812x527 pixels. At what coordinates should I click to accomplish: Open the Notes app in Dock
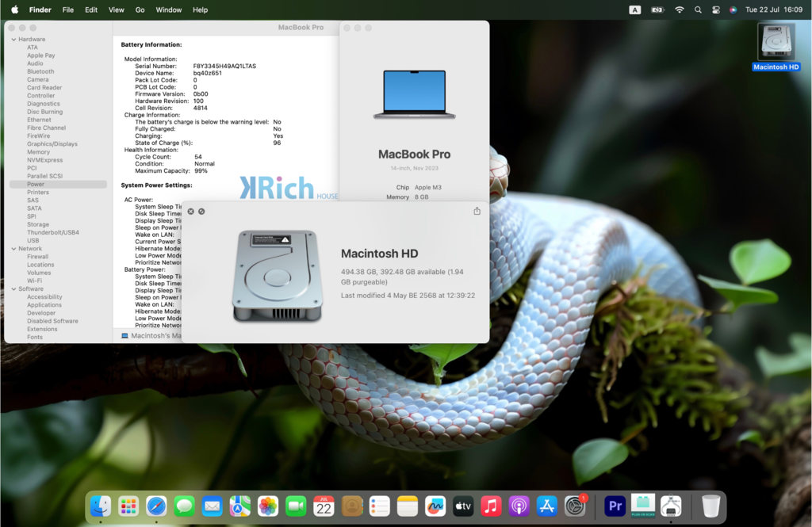click(408, 506)
